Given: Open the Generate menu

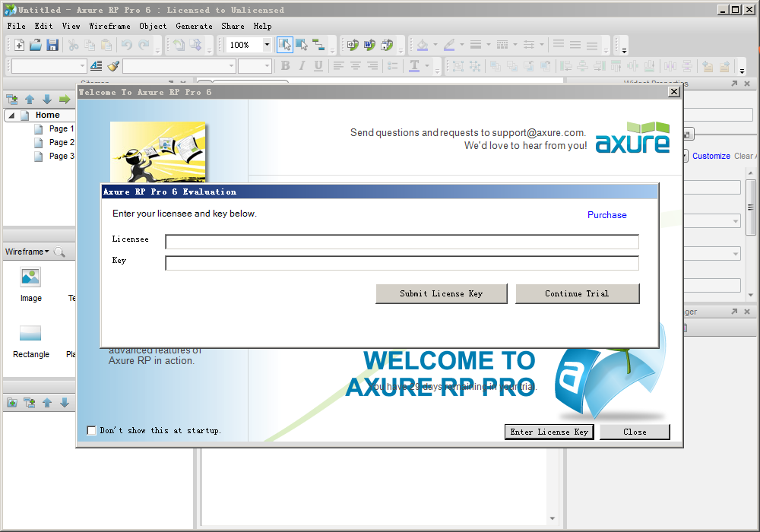Looking at the screenshot, I should point(195,26).
